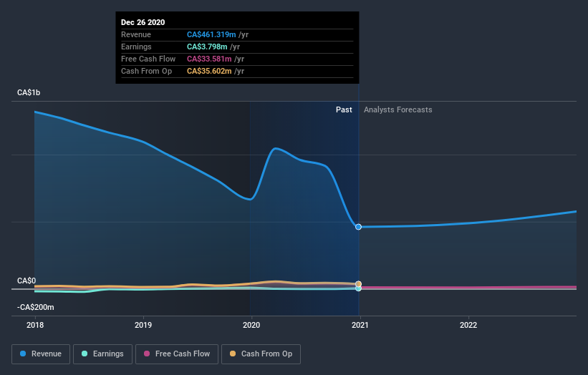The height and width of the screenshot is (375, 588).
Task: Click the CA$33.581m free cash flow value
Action: tap(209, 59)
